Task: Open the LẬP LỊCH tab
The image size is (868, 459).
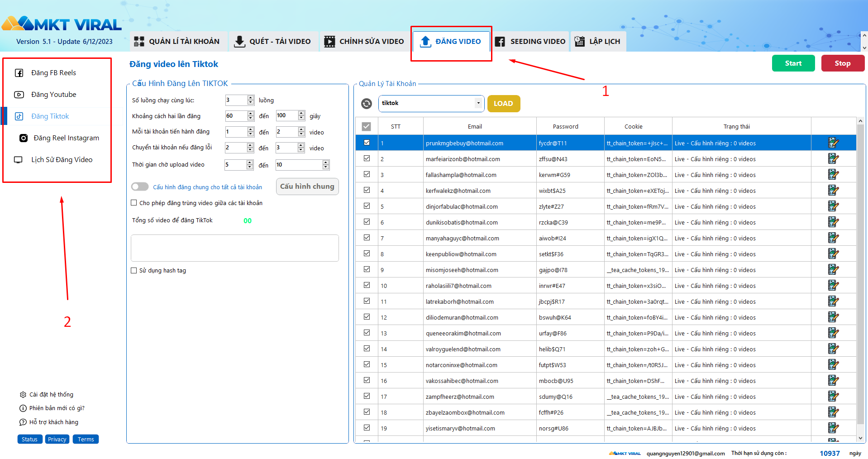Action: [598, 42]
